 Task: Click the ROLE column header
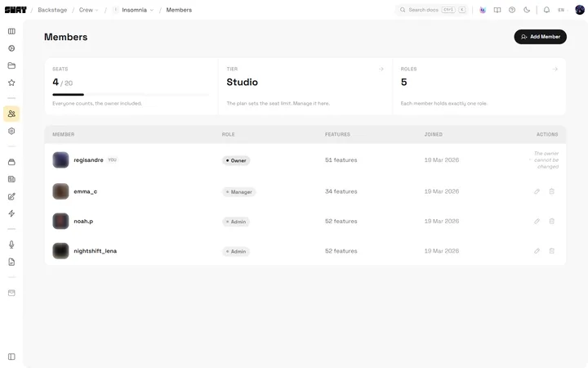point(228,134)
